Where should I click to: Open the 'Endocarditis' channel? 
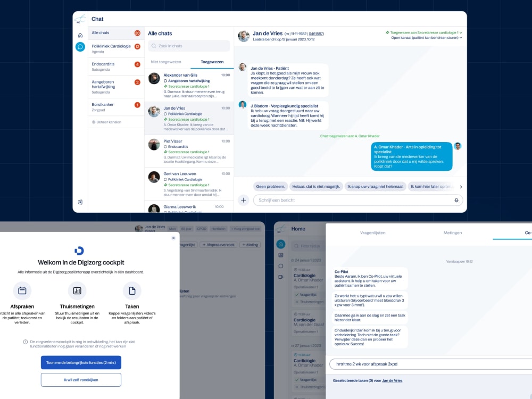tap(116, 66)
